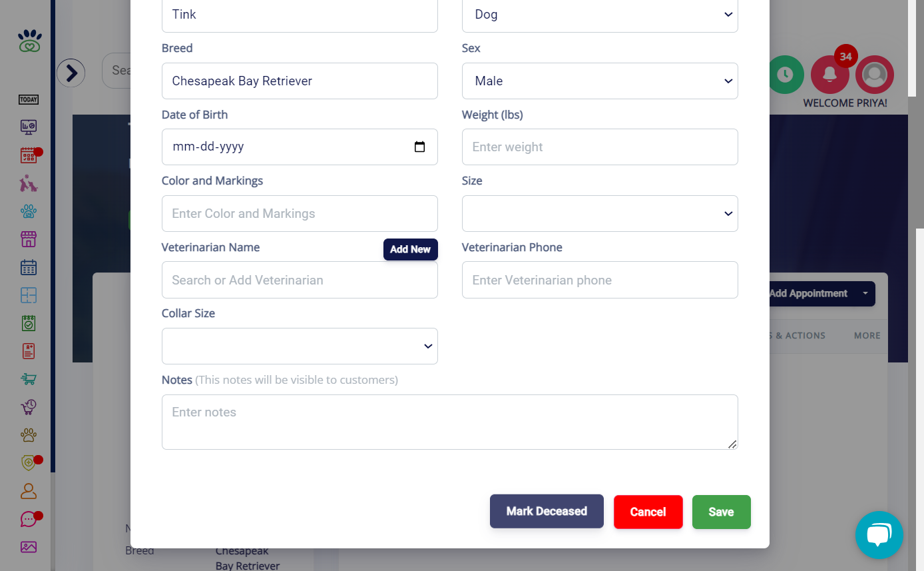This screenshot has width=924, height=571.
Task: Open the TODAY sidebar icon
Action: click(x=29, y=100)
